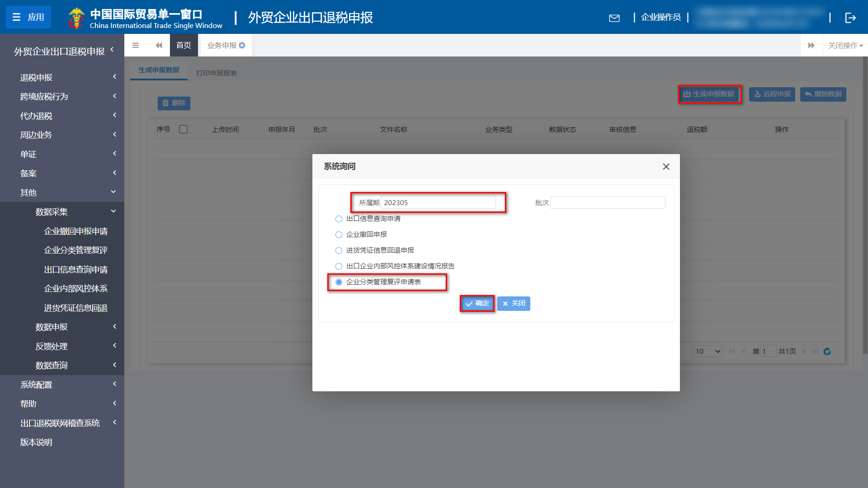Viewport: 868px width, 488px height.
Task: Collapse the 数据采集 section chevron
Action: 113,211
